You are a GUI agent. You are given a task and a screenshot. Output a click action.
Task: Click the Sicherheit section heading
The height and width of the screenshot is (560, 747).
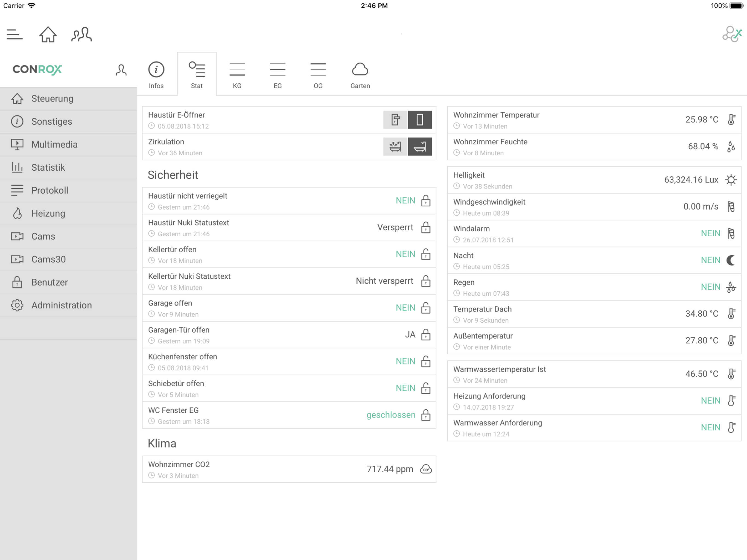[173, 175]
